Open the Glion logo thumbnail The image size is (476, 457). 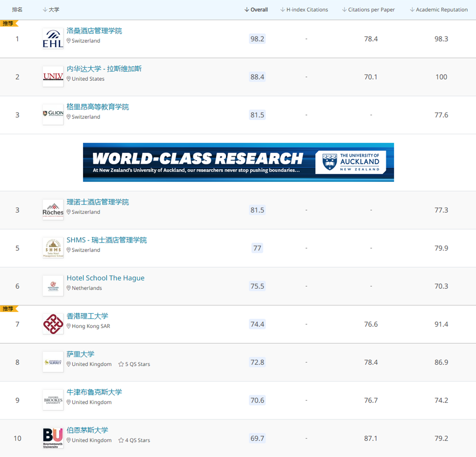pyautogui.click(x=53, y=115)
